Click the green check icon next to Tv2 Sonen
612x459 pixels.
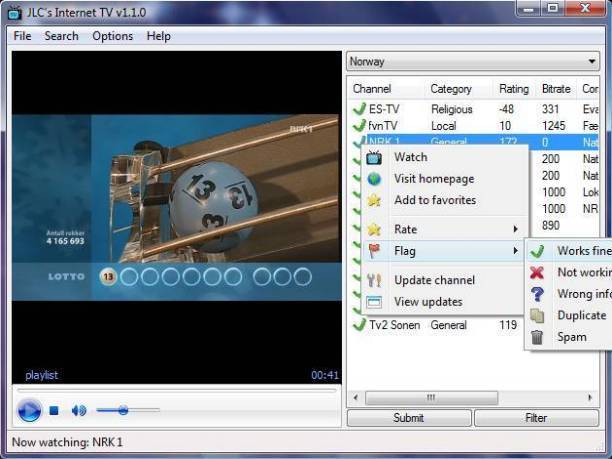pos(359,325)
